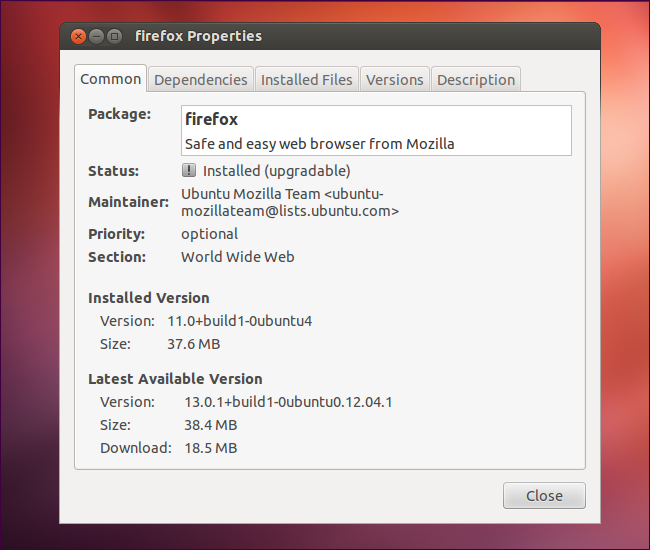Click the 'optional' priority value
The image size is (650, 550).
[x=209, y=234]
